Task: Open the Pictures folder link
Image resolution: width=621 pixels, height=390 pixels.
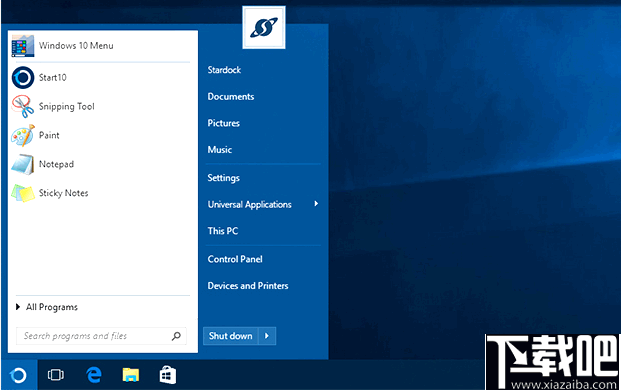Action: pyautogui.click(x=224, y=123)
